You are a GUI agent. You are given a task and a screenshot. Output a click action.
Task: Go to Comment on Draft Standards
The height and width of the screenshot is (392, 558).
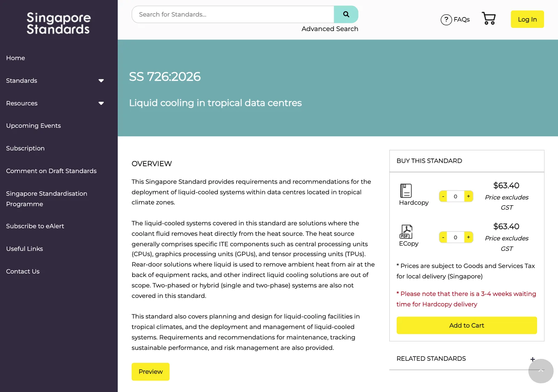coord(51,171)
